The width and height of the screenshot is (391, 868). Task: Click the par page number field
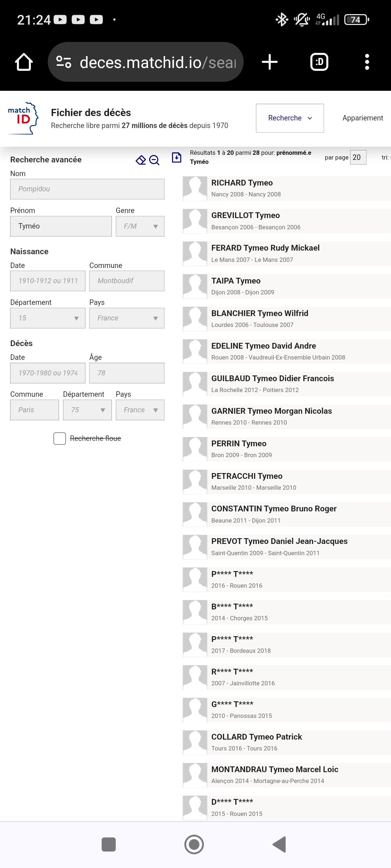click(358, 157)
